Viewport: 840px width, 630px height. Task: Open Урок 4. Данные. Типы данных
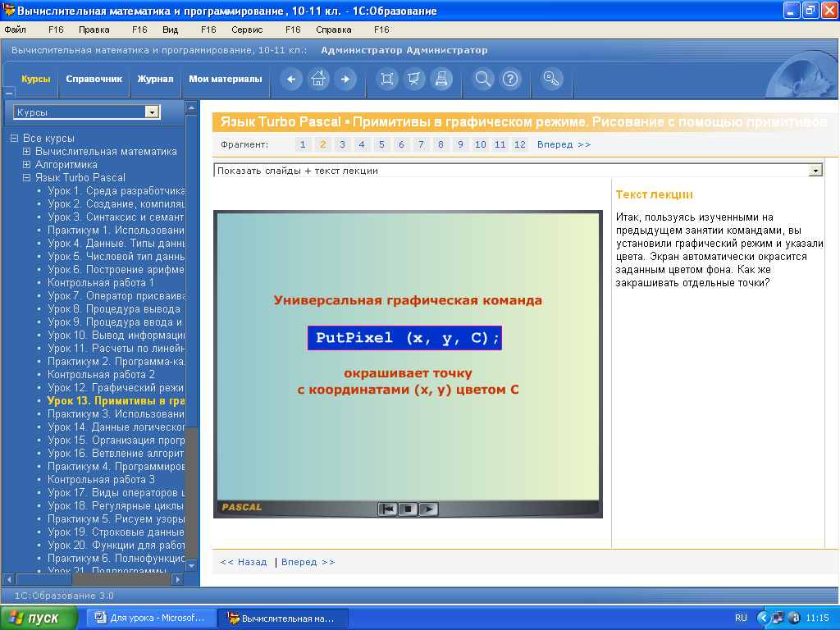point(116,243)
